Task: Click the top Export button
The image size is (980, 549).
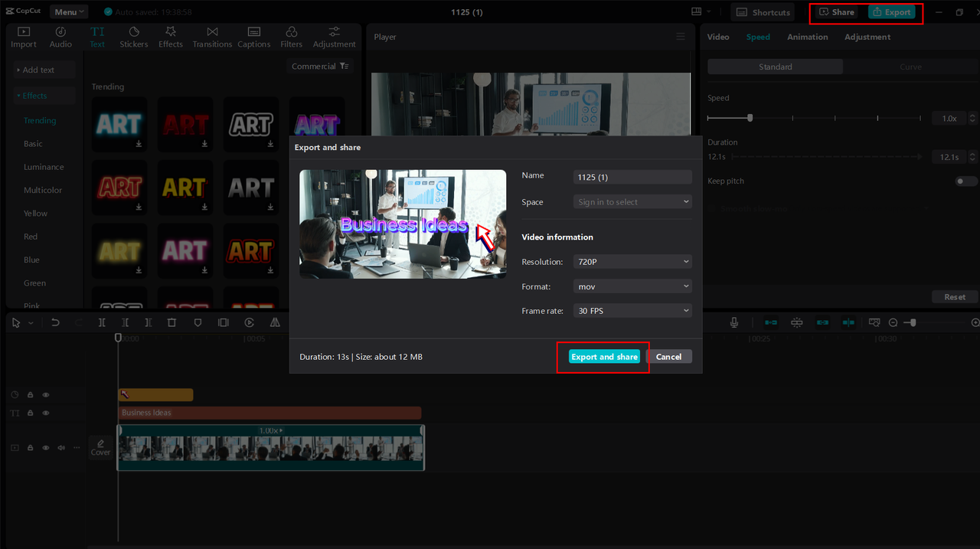Action: pyautogui.click(x=891, y=12)
